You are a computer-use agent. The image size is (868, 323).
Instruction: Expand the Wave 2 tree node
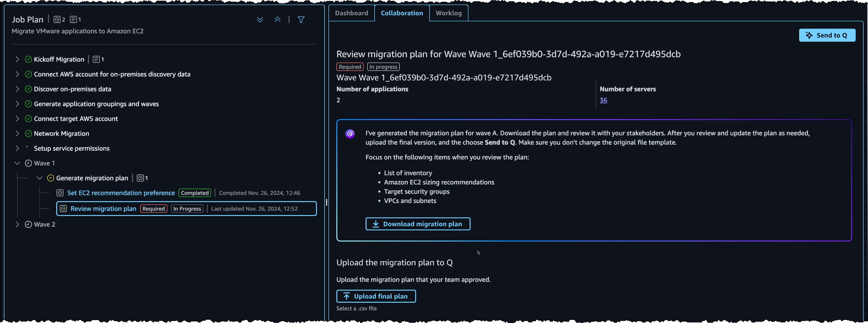coord(17,224)
